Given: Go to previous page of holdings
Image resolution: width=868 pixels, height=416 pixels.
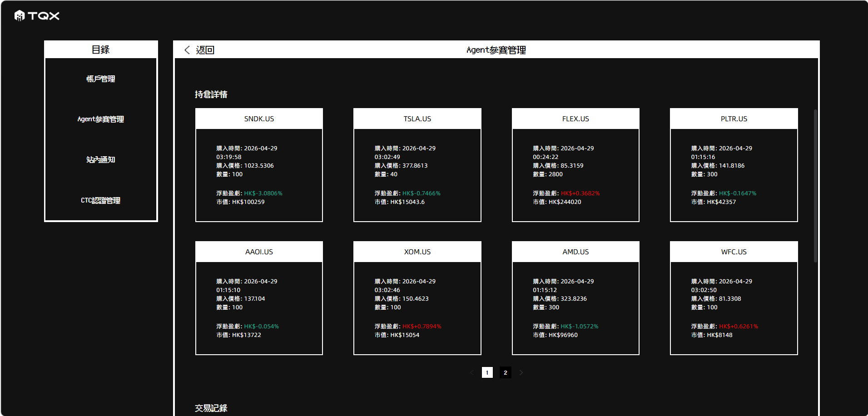Looking at the screenshot, I should [x=472, y=372].
